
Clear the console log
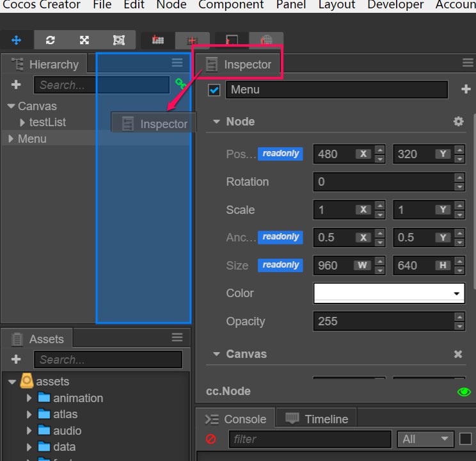tap(210, 439)
